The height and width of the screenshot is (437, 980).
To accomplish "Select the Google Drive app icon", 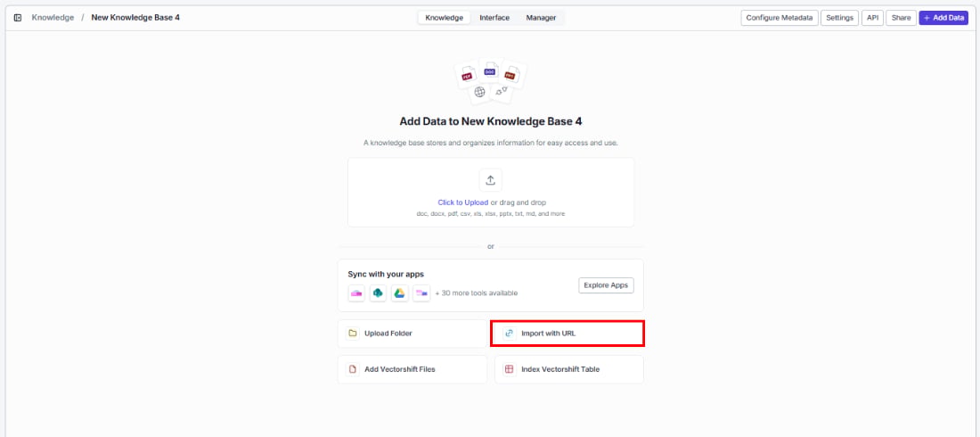I will coord(400,293).
